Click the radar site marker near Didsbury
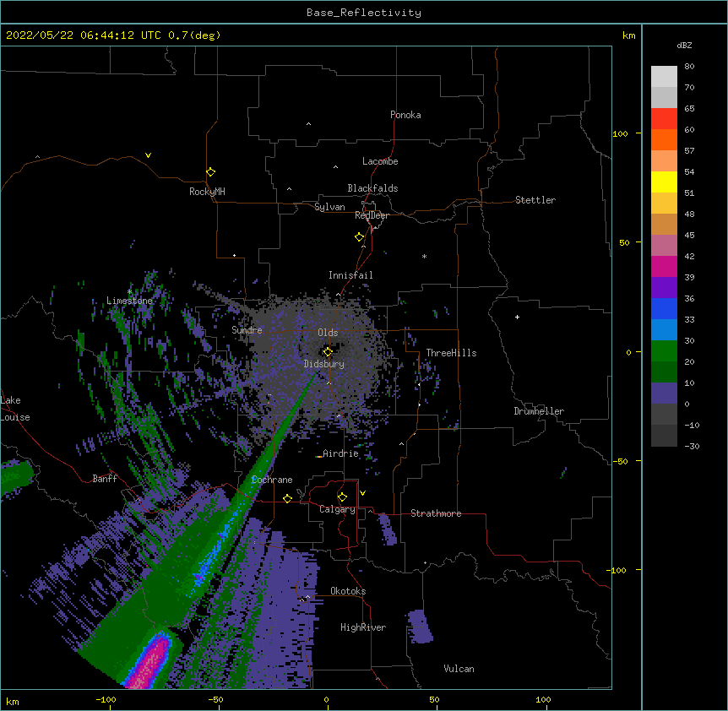728x711 pixels. pos(328,351)
